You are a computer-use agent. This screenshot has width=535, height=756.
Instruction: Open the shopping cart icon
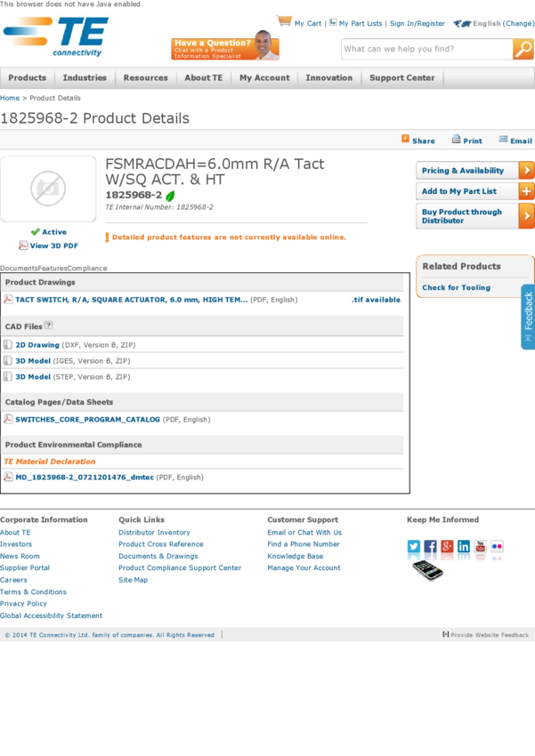pos(284,20)
